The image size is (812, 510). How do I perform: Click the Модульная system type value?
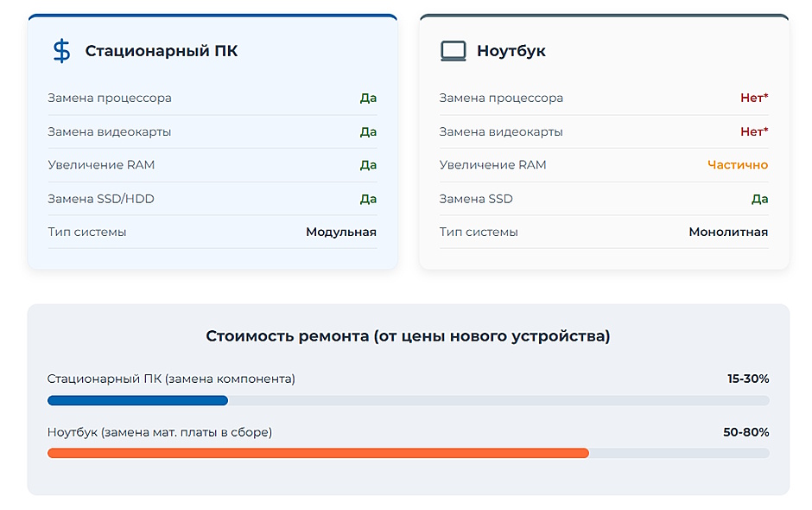(341, 232)
